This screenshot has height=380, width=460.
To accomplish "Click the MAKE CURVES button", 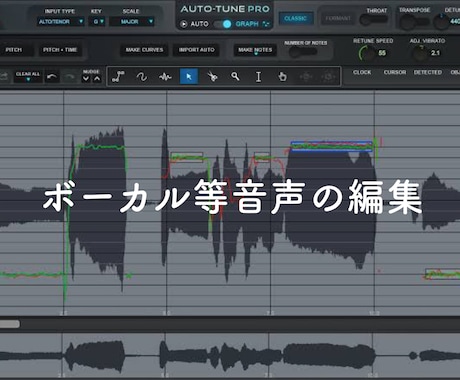I will (144, 50).
